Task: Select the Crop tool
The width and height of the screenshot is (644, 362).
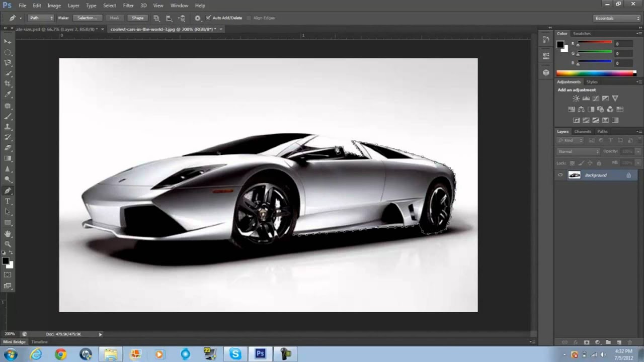Action: tap(8, 83)
